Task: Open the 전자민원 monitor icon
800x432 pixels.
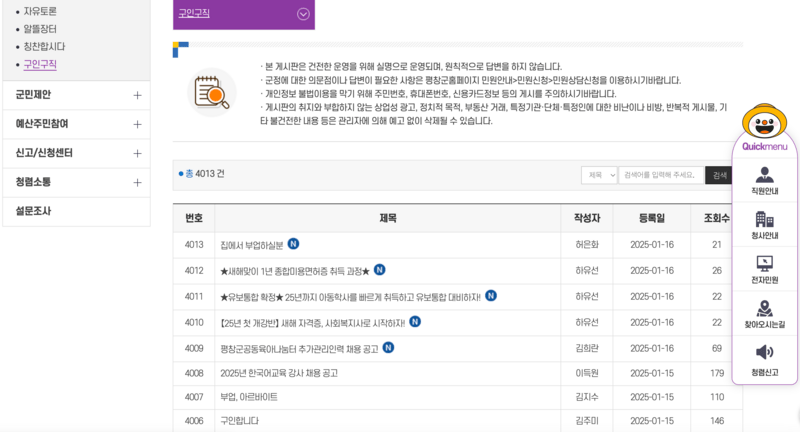Action: pyautogui.click(x=764, y=269)
